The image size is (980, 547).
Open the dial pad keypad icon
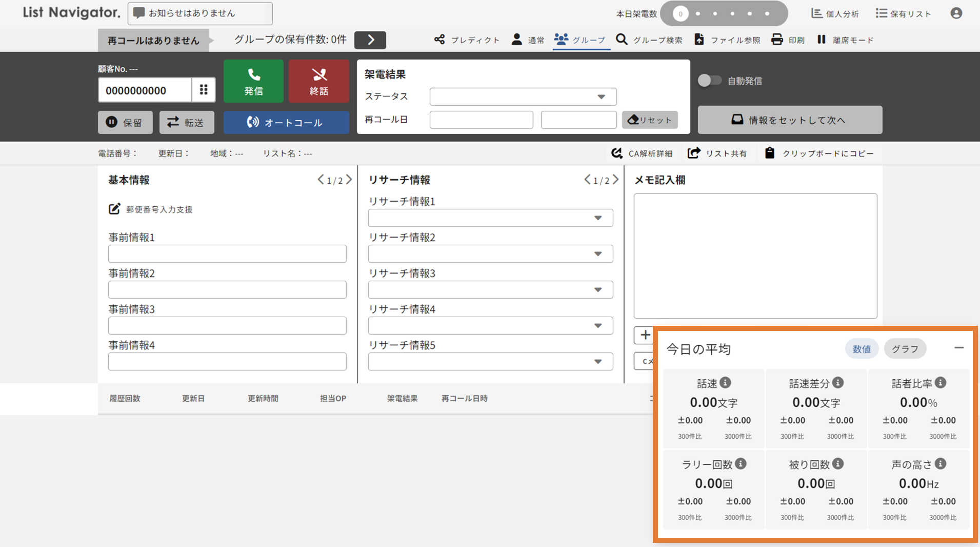coord(204,90)
